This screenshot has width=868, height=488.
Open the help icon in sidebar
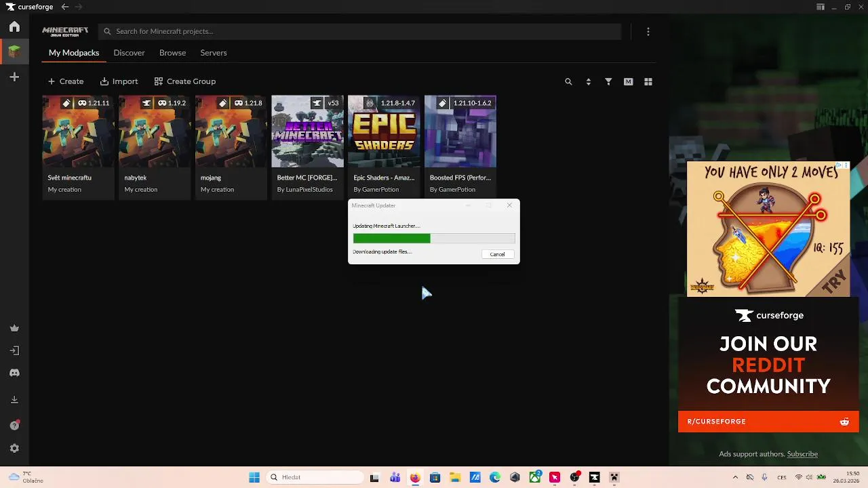pos(14,426)
